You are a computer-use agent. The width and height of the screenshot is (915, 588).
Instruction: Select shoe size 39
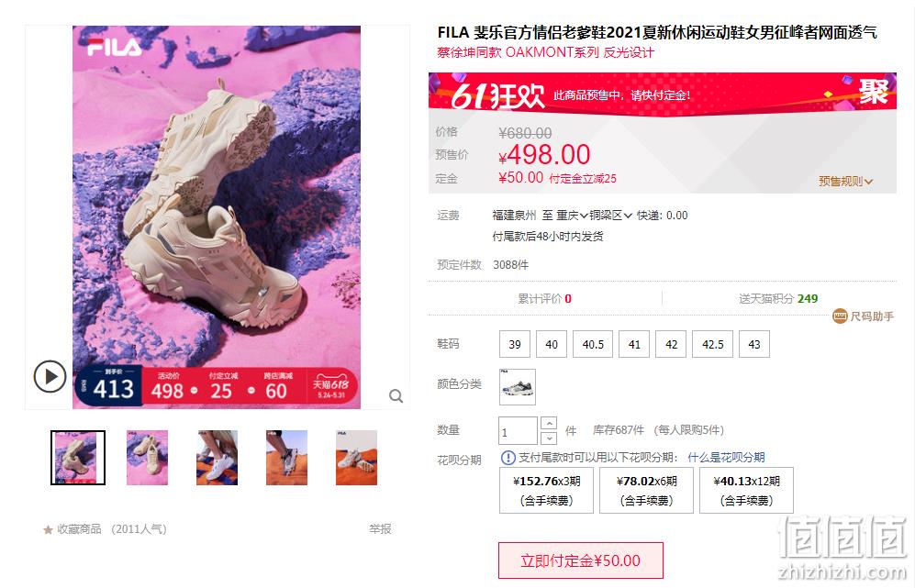coord(515,344)
